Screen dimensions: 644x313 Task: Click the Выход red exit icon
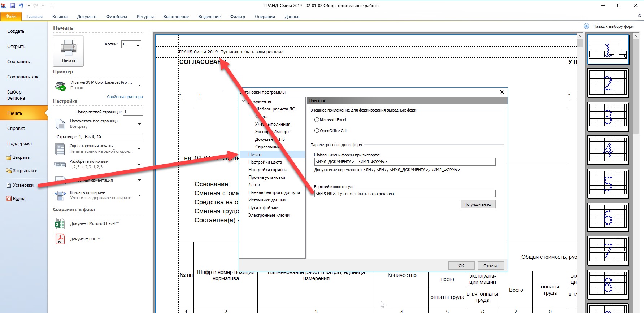9,199
